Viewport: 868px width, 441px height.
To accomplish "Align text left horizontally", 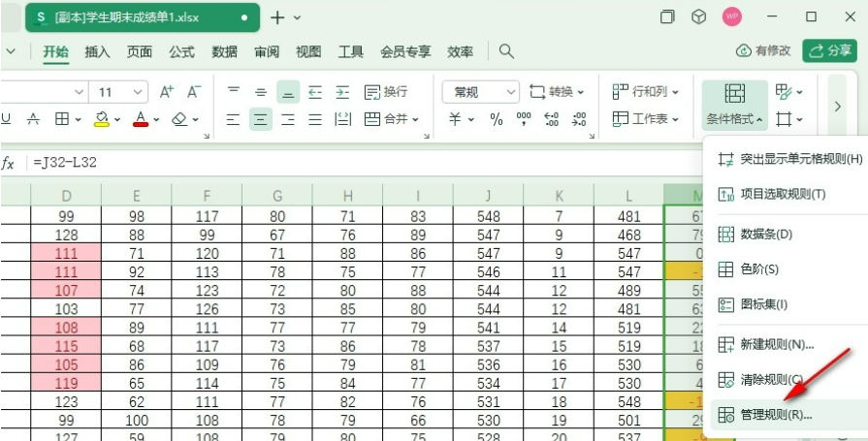I will tap(234, 119).
